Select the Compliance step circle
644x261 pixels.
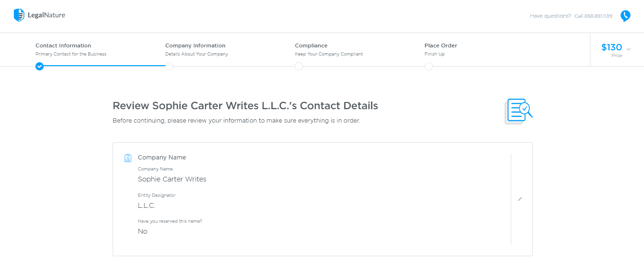pos(299,66)
